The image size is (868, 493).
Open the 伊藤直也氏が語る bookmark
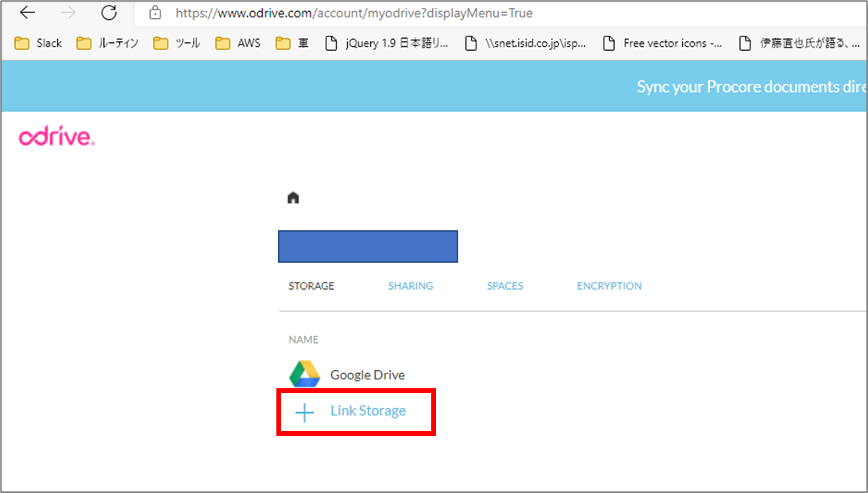(x=800, y=43)
